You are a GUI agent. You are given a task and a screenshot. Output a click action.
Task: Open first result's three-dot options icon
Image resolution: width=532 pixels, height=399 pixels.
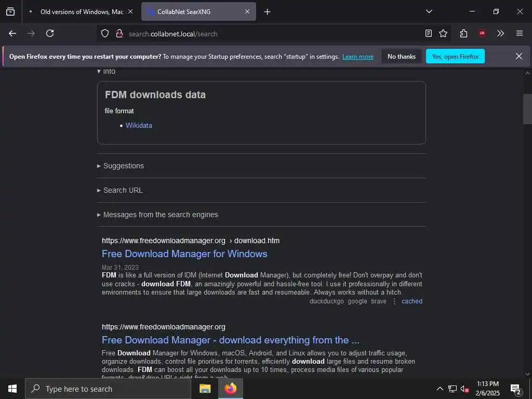[394, 301]
